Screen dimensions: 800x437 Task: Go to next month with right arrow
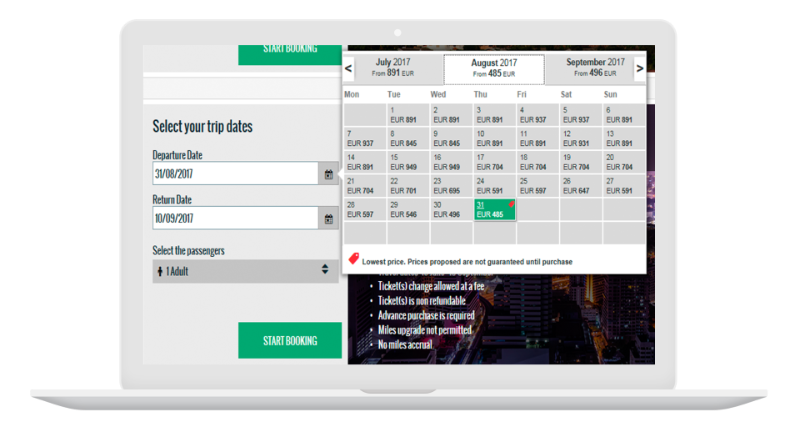[640, 69]
